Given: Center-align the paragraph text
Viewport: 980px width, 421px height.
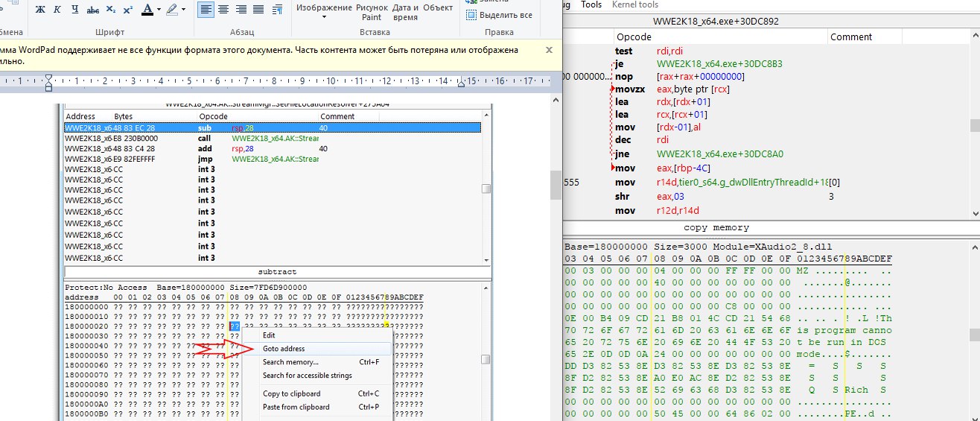Looking at the screenshot, I should point(223,10).
